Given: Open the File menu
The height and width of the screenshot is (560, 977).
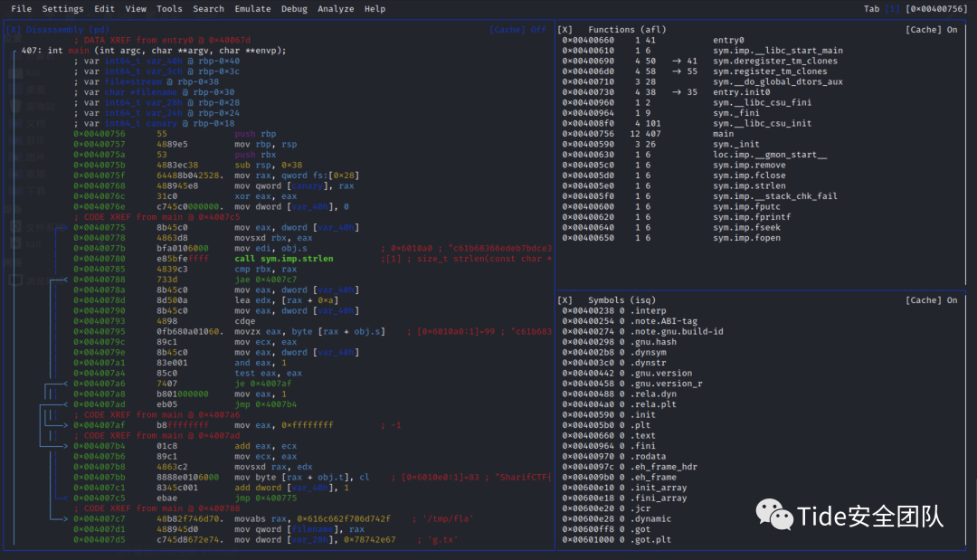Looking at the screenshot, I should (21, 9).
